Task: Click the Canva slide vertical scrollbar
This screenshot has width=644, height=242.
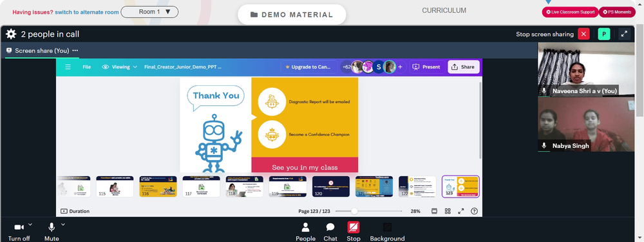Action: point(480,120)
